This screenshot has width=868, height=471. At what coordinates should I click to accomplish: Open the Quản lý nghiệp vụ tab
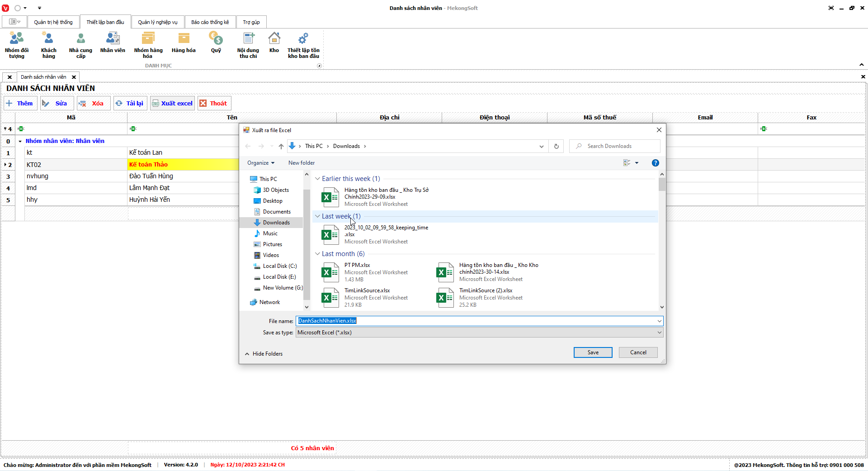click(x=157, y=22)
